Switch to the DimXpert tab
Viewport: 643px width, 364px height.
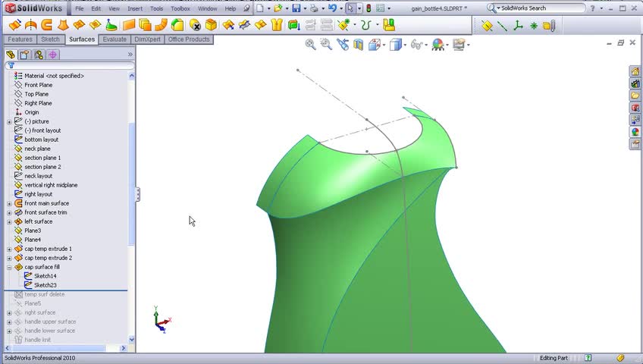pos(148,39)
